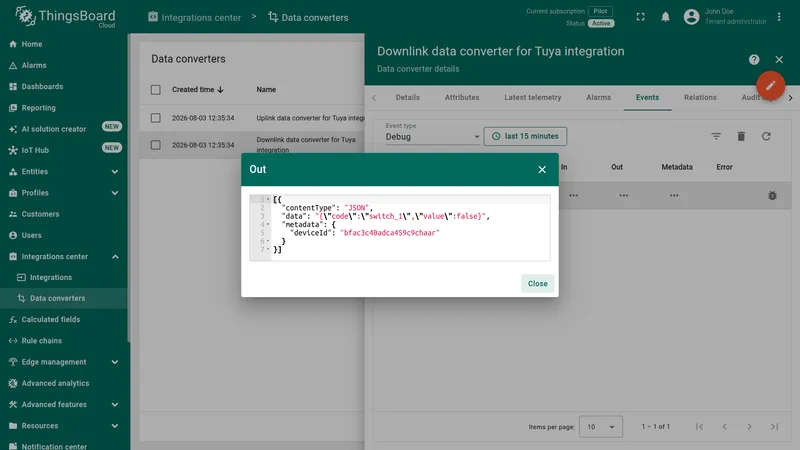The height and width of the screenshot is (450, 800).
Task: Expand the Entities menu
Action: point(64,171)
